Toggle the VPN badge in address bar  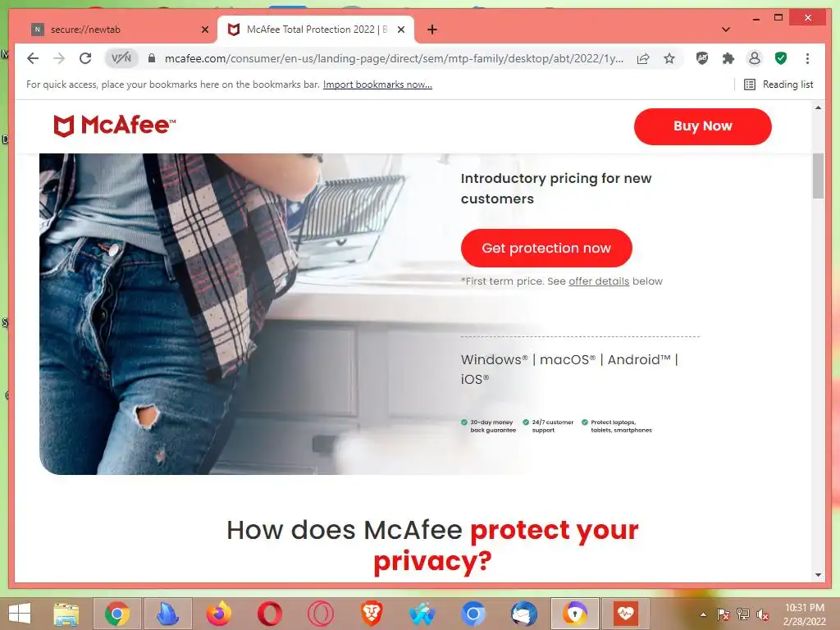tap(121, 58)
